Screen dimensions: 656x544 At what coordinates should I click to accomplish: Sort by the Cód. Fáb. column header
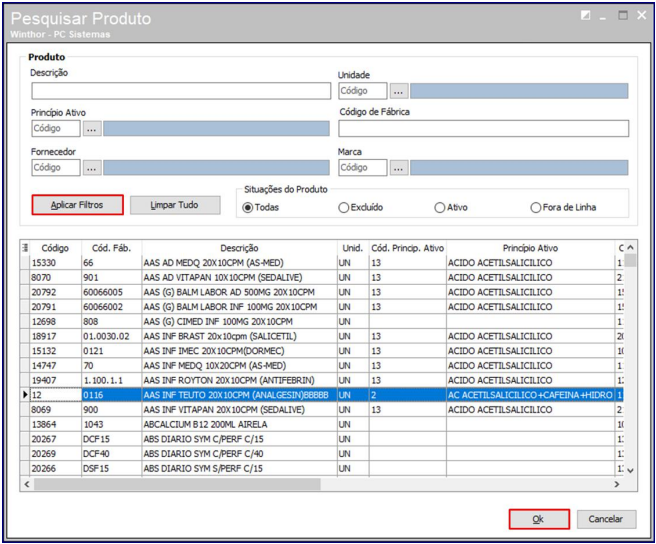[111, 248]
